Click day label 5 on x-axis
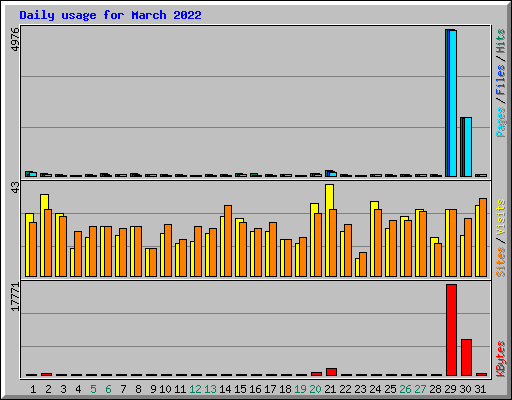This screenshot has height=400, width=512. pyautogui.click(x=93, y=389)
